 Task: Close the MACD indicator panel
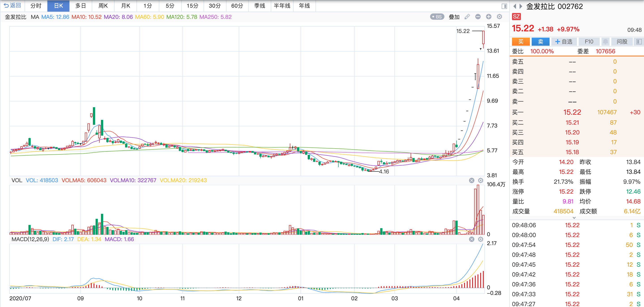(471, 239)
